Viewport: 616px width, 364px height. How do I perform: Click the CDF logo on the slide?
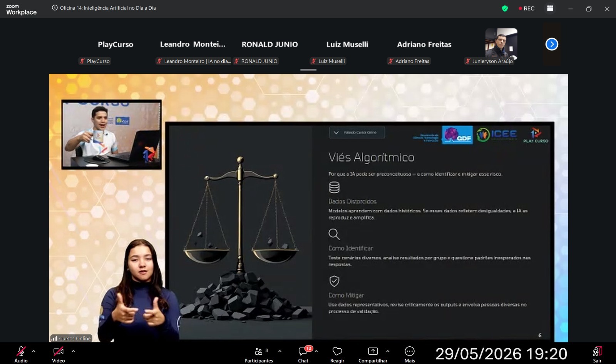coord(457,135)
